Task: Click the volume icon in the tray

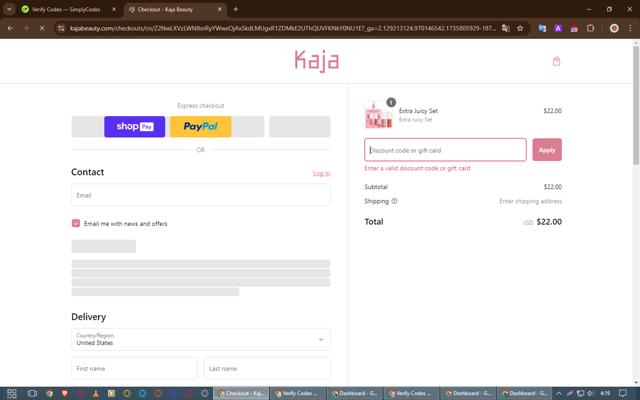Action: pos(590,393)
